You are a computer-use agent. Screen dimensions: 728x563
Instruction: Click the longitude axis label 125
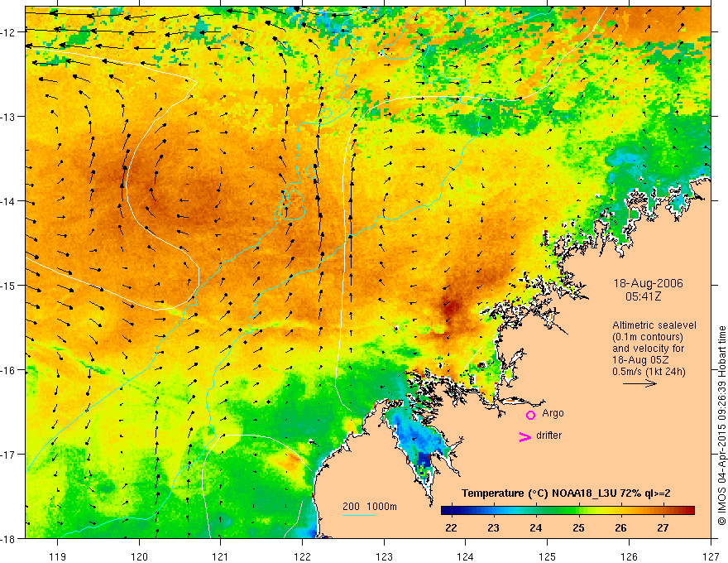[548, 556]
